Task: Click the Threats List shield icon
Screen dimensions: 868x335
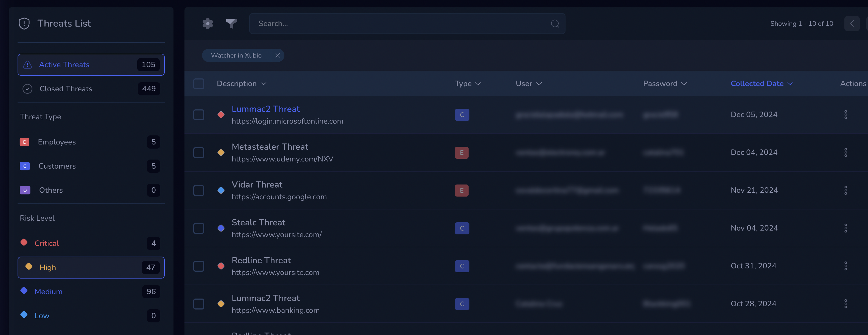Action: click(24, 24)
